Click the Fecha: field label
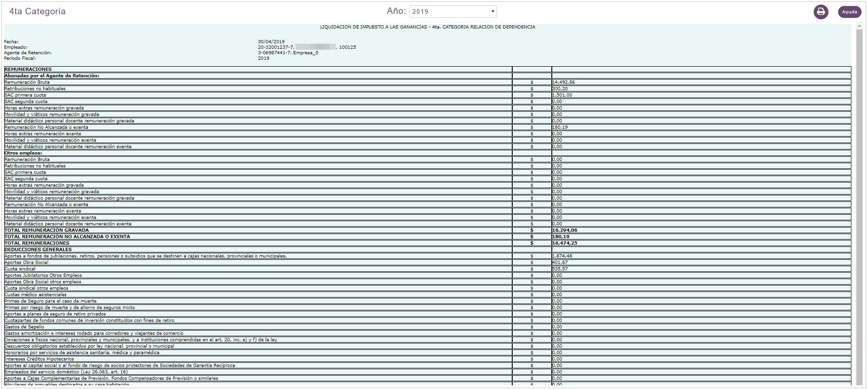This screenshot has width=868, height=389. [11, 42]
